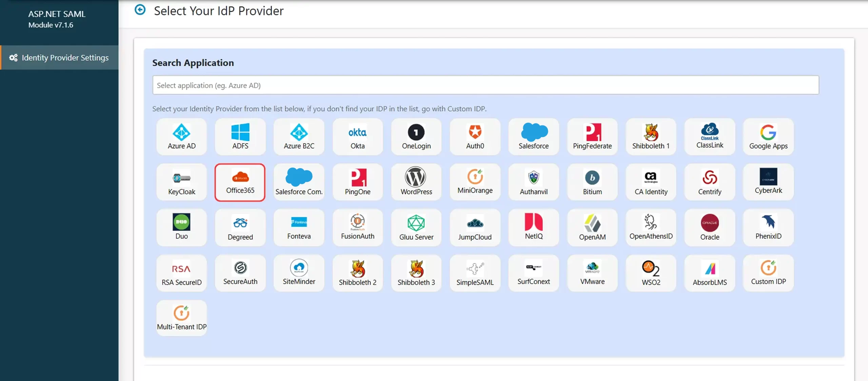
Task: Select the Multi-Tenant IDP tile
Action: pos(181,318)
